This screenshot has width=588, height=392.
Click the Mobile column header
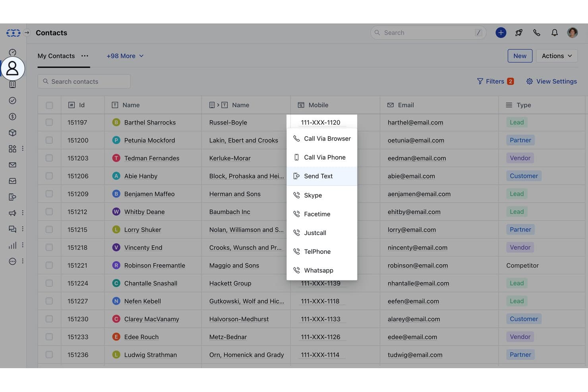click(x=335, y=105)
